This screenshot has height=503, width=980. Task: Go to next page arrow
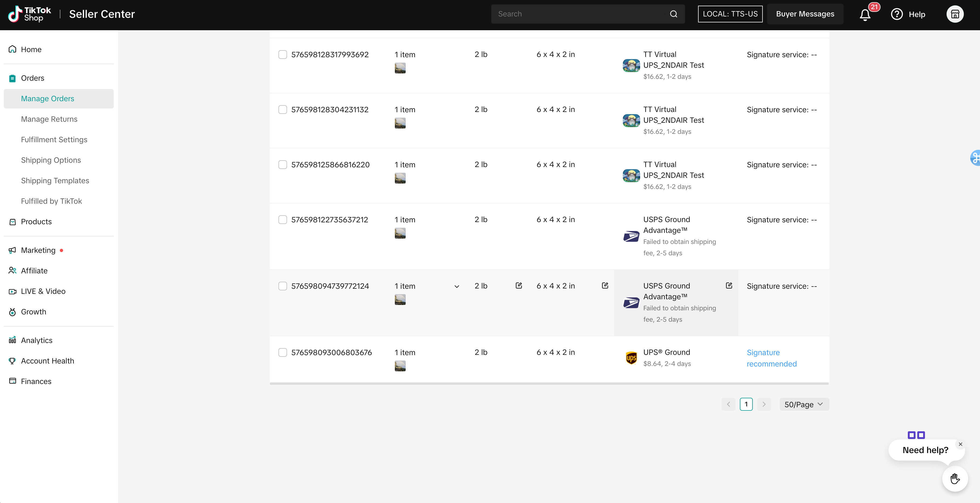pyautogui.click(x=764, y=405)
